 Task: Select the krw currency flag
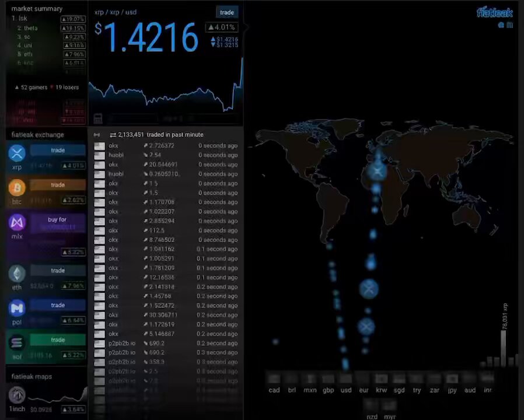[x=381, y=379]
